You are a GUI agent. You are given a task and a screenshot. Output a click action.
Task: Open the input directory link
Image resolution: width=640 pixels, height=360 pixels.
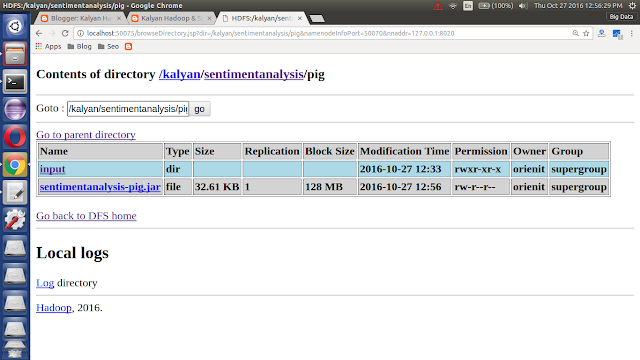tap(53, 169)
